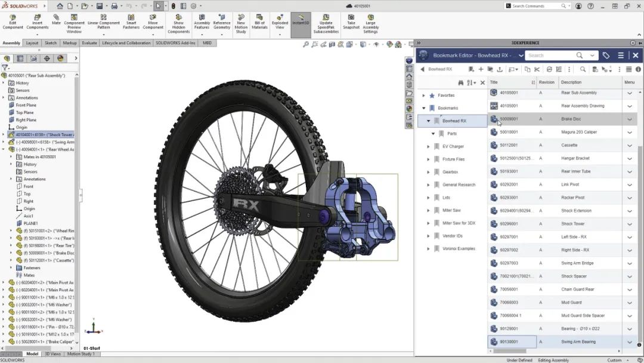
Task: Open Motion Study 1 tab
Action: click(81, 354)
